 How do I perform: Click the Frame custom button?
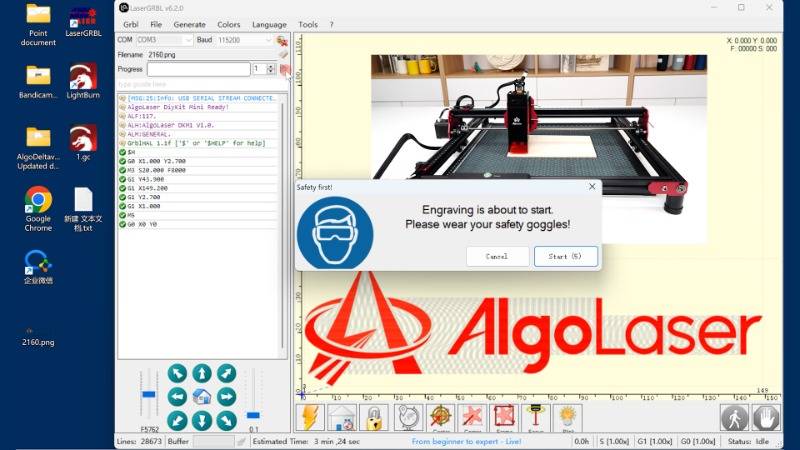504,417
